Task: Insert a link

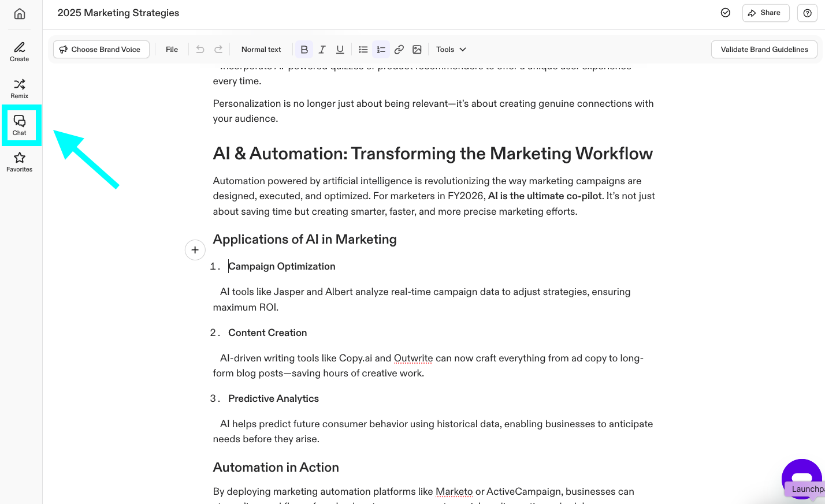Action: 399,50
